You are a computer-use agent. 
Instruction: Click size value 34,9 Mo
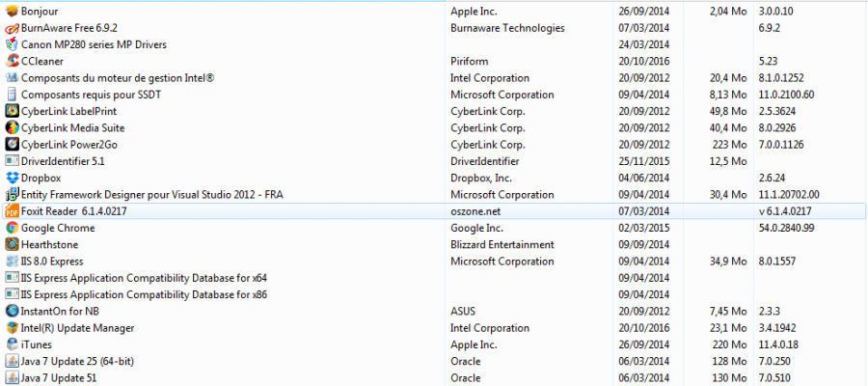coord(728,261)
